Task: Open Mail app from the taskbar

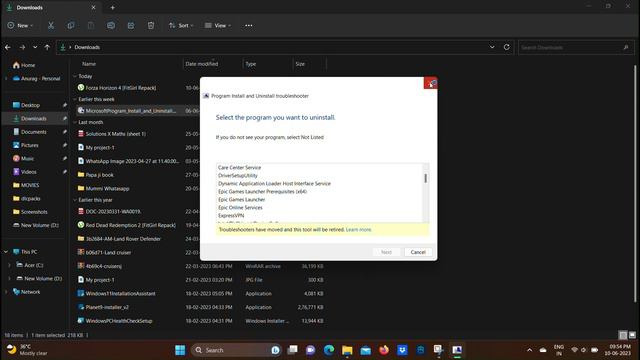Action: tap(366, 350)
